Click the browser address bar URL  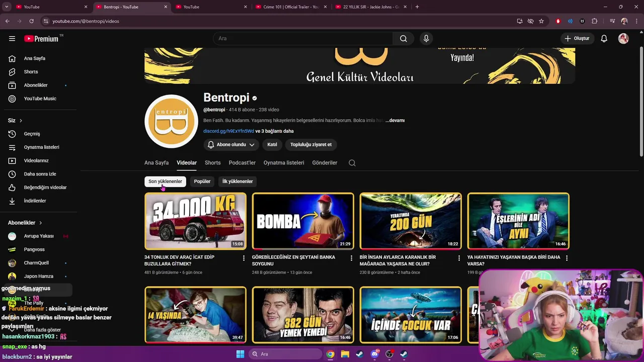86,21
